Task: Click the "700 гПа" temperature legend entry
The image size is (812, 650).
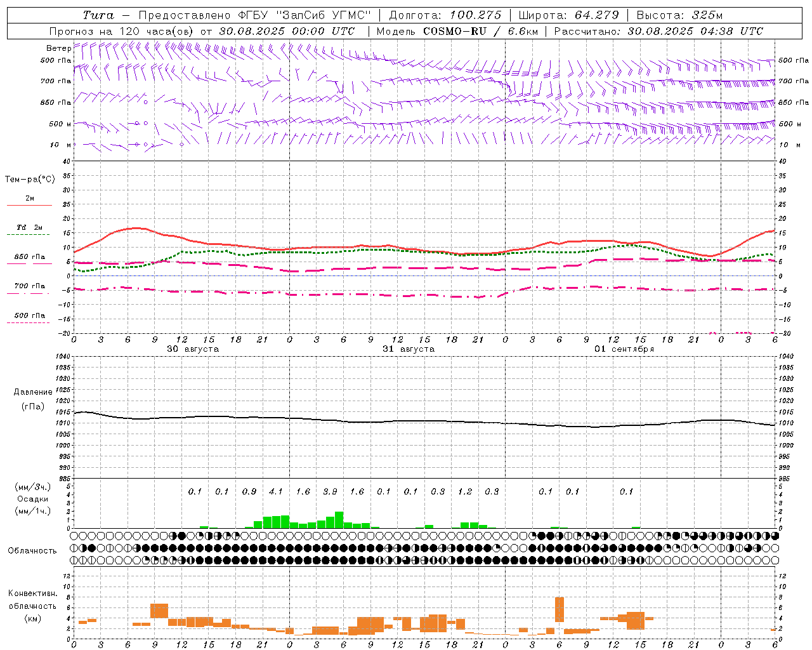Action: [29, 286]
